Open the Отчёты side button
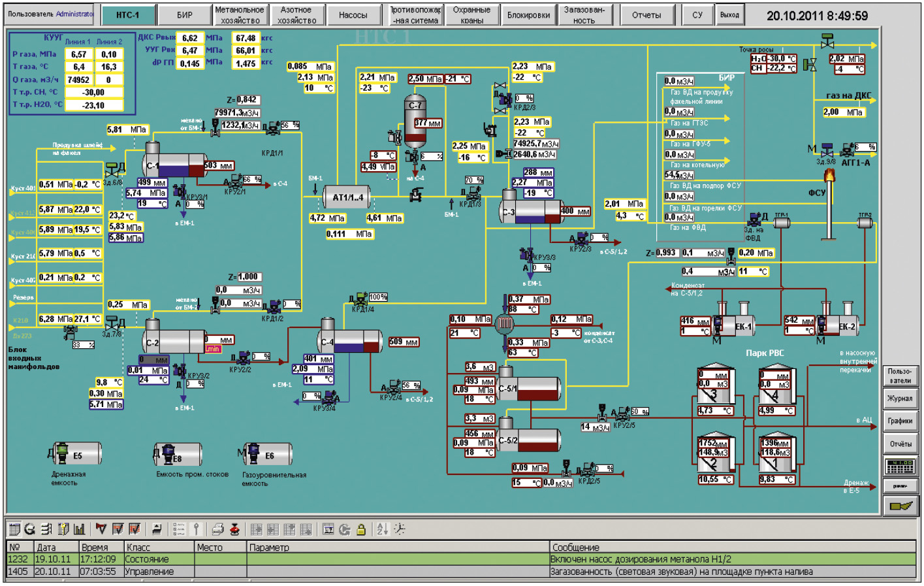The width and height of the screenshot is (924, 586). coord(900,444)
